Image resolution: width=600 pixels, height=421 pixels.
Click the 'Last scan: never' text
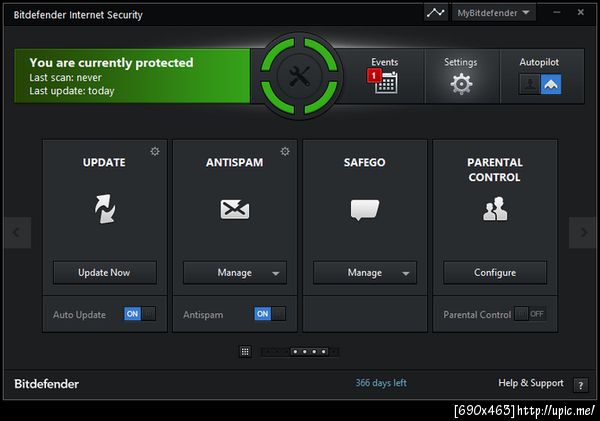[65, 78]
